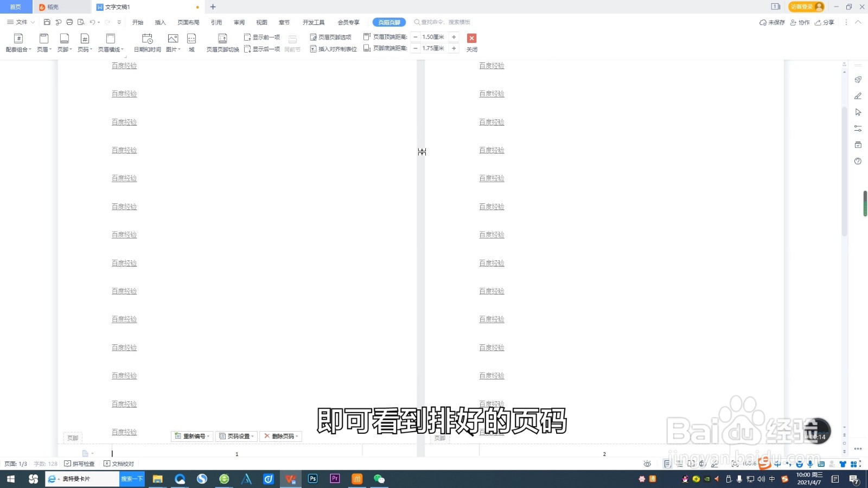Switch to reading layout in the status bar
This screenshot has height=488, width=868.
point(691,464)
